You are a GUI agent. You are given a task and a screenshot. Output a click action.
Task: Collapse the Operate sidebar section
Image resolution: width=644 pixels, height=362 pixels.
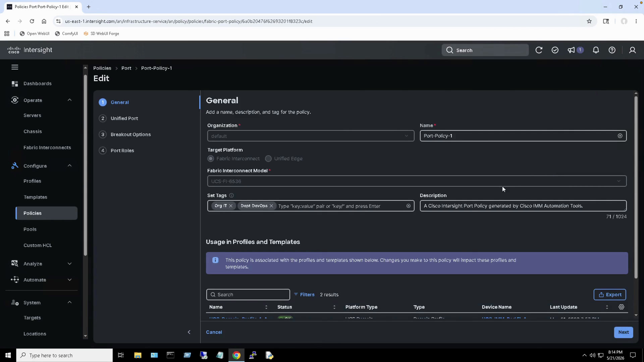(69, 100)
